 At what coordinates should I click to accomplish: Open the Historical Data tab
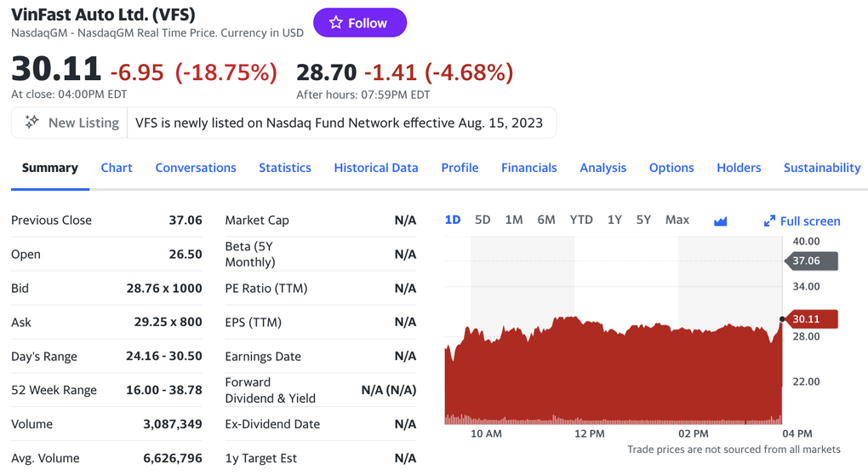[376, 168]
